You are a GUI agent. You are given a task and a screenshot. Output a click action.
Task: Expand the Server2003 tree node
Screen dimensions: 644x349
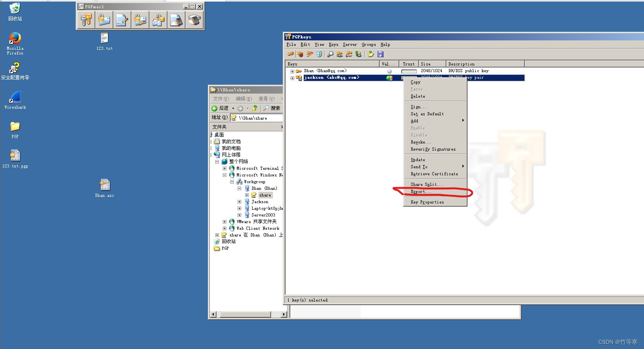tap(239, 215)
